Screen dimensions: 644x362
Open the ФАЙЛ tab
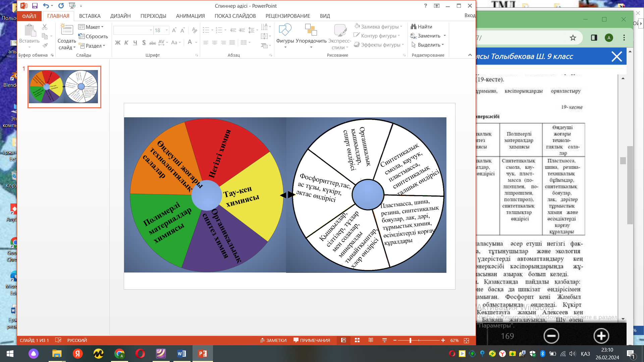tap(29, 16)
